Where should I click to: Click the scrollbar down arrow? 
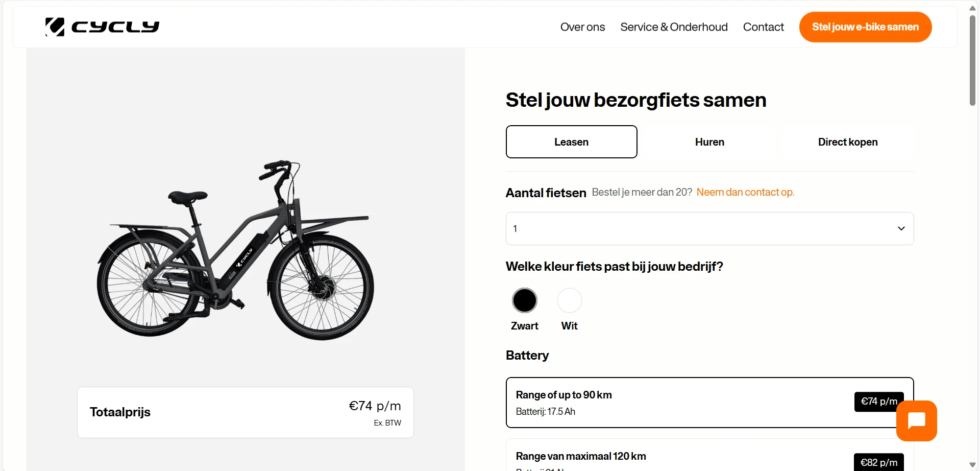pyautogui.click(x=972, y=464)
